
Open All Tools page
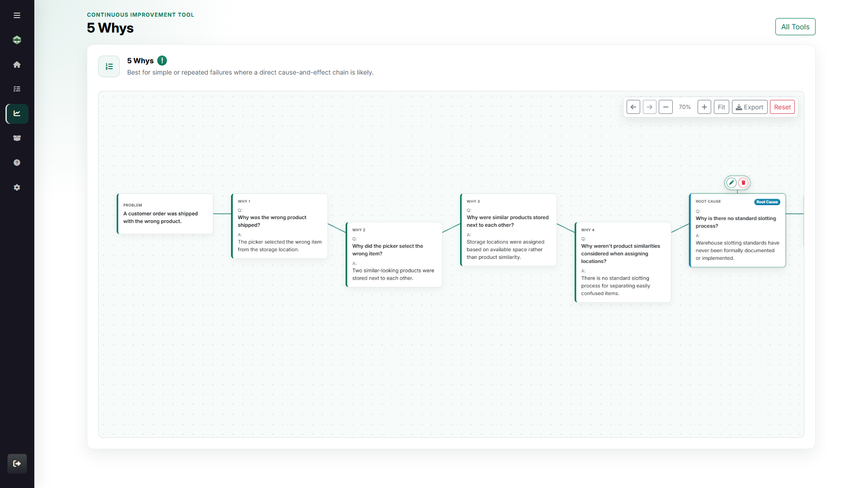point(795,27)
